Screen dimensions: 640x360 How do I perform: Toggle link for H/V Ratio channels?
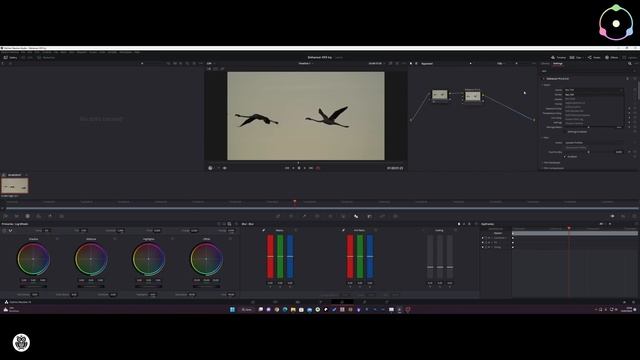point(343,230)
